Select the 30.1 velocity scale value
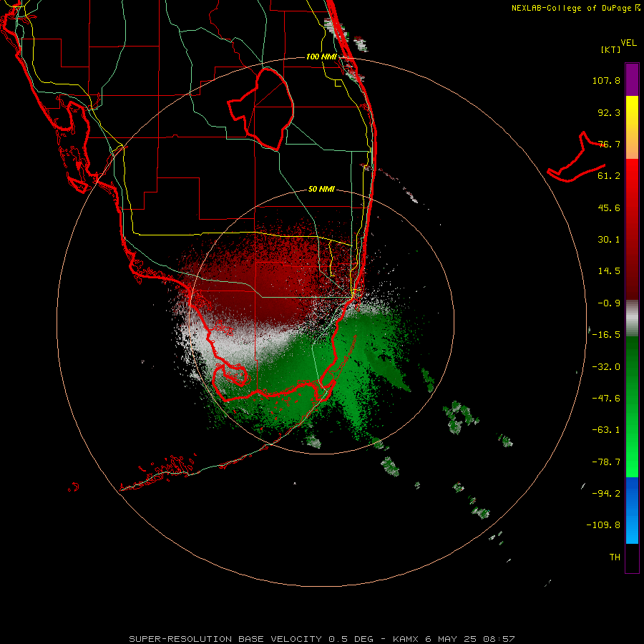Viewport: 644px width, 644px height. (x=609, y=240)
